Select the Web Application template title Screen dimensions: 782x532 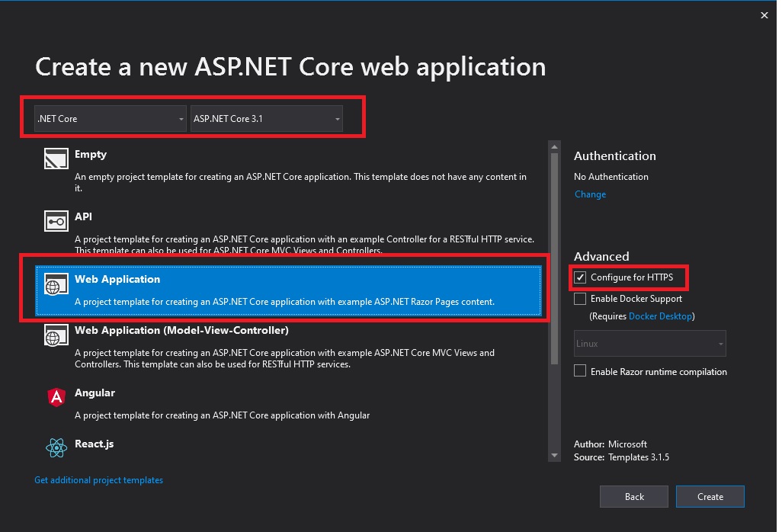point(117,279)
